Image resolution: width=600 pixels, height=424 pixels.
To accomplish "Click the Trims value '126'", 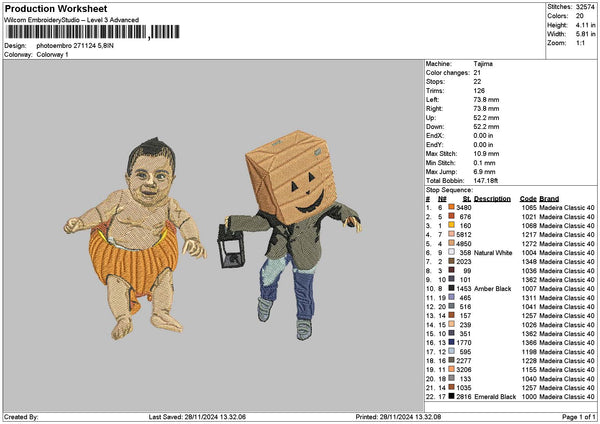I will click(479, 91).
